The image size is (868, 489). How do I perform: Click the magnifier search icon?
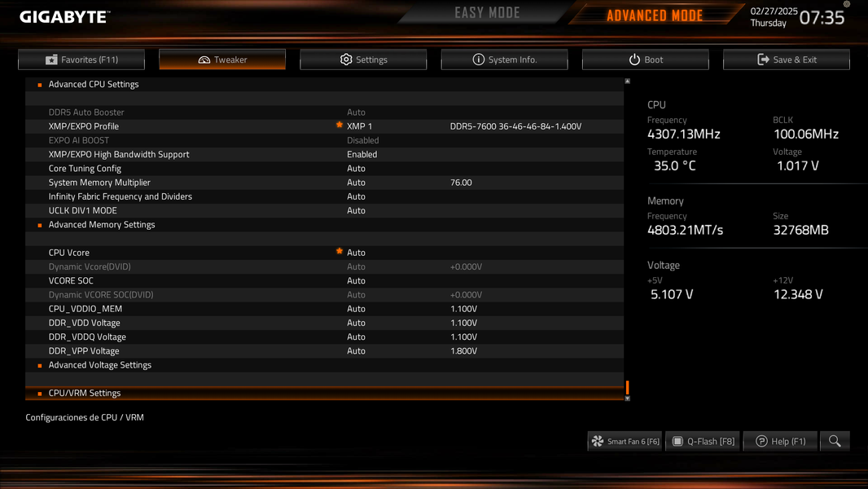(835, 442)
